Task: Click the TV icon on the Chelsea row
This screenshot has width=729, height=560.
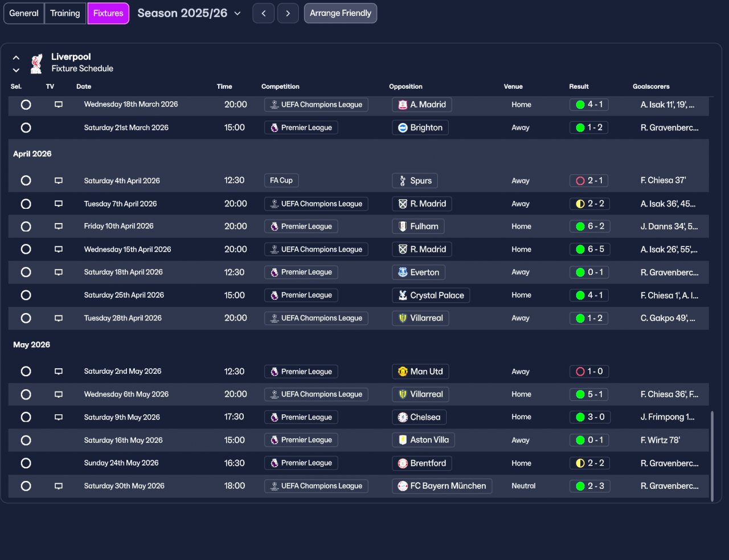Action: tap(58, 417)
